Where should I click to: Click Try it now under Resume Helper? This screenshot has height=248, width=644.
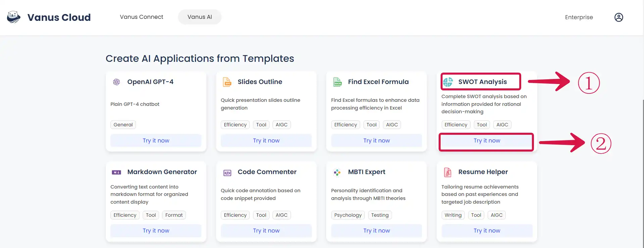coord(487,231)
